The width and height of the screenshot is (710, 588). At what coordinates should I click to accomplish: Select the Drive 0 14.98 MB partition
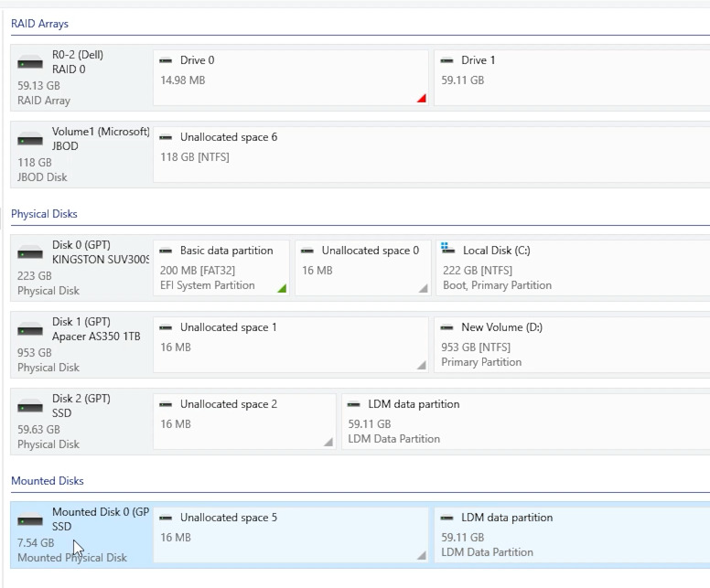pyautogui.click(x=291, y=78)
